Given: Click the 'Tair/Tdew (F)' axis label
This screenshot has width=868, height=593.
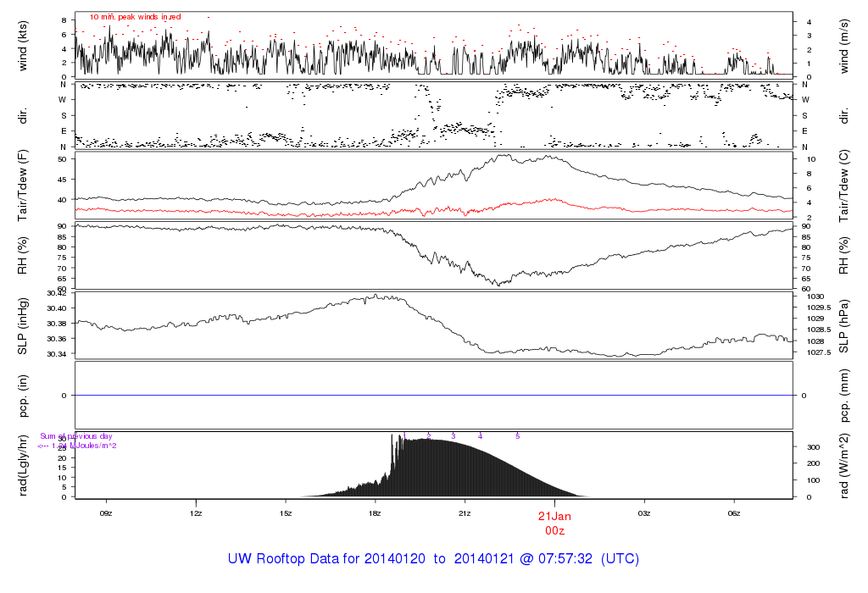Looking at the screenshot, I should (x=23, y=186).
